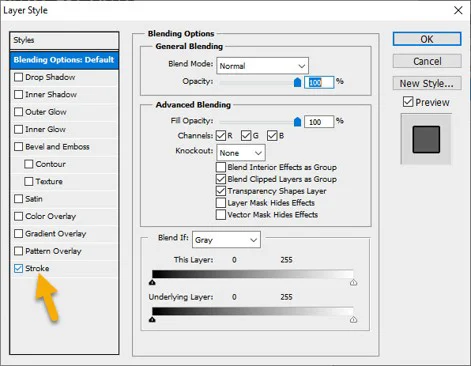Click the Fill Opacity slider handle

pos(298,122)
